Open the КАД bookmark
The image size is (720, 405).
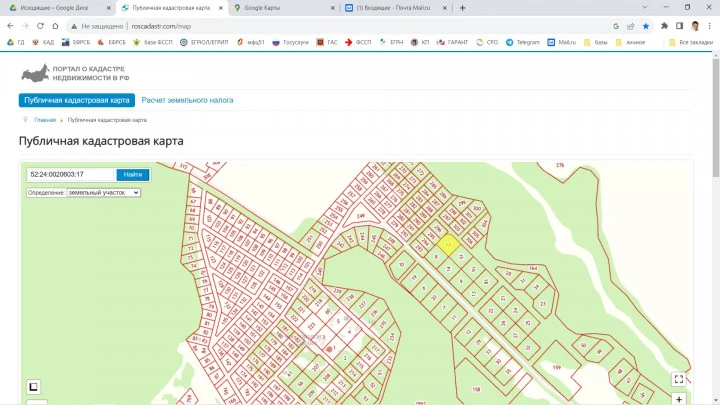(43, 42)
